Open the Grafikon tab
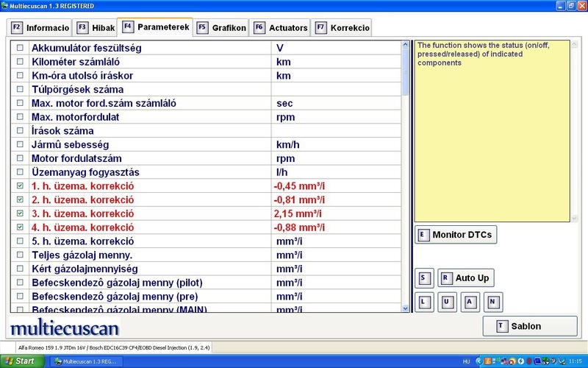 (x=221, y=28)
